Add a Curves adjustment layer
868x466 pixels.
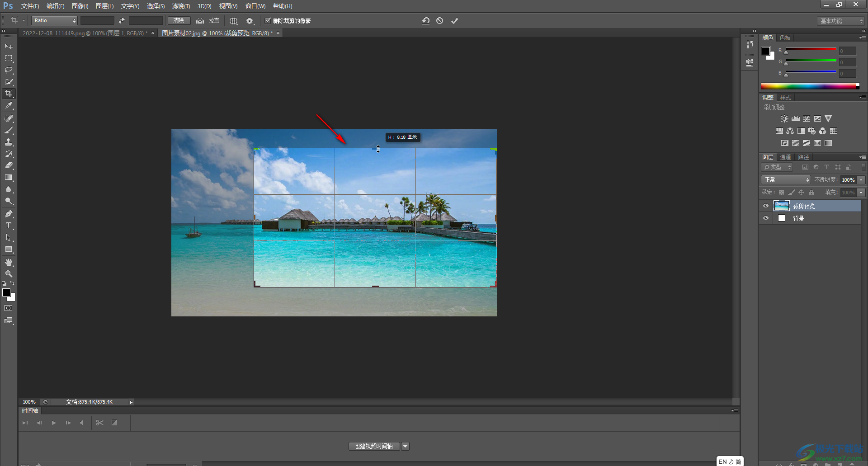pyautogui.click(x=806, y=118)
